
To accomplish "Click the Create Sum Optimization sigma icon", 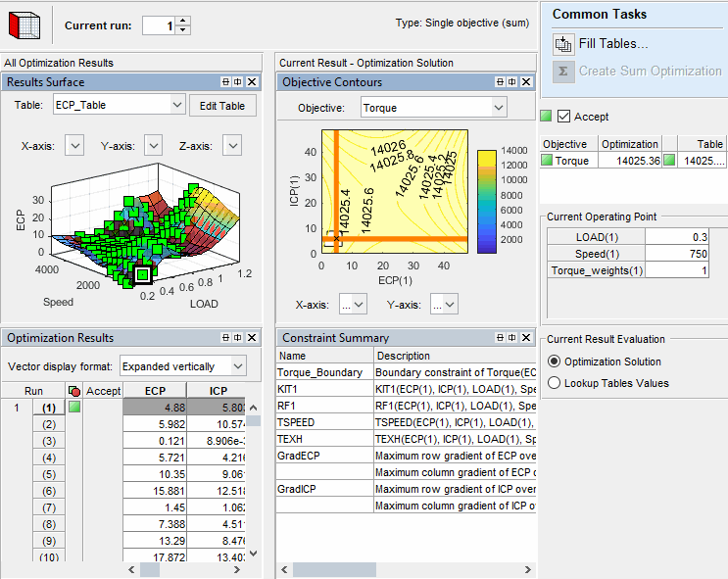I will point(563,72).
